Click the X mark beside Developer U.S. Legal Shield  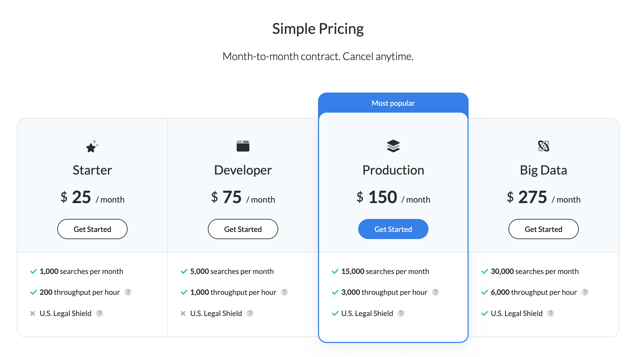tap(183, 313)
